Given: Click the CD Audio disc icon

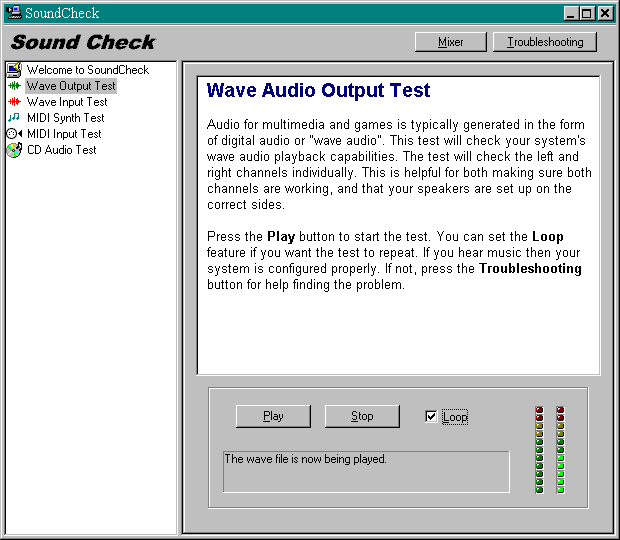Looking at the screenshot, I should [x=14, y=150].
